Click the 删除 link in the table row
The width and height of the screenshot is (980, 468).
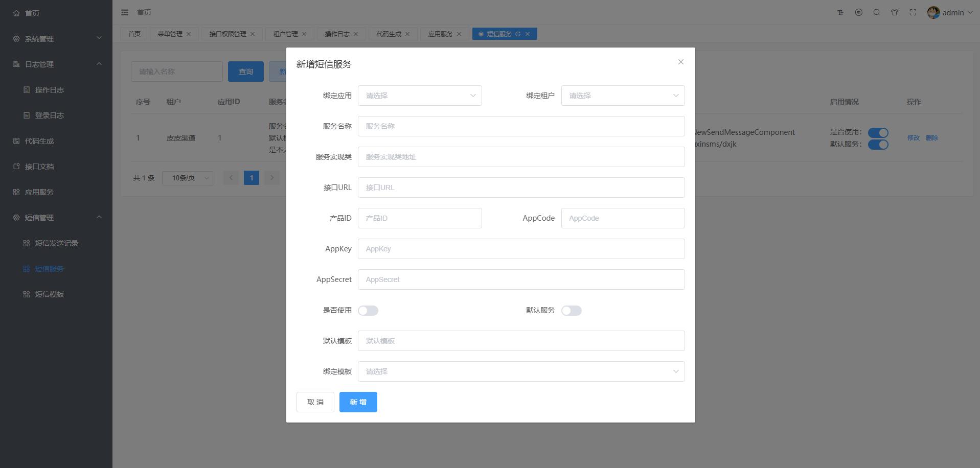tap(932, 138)
